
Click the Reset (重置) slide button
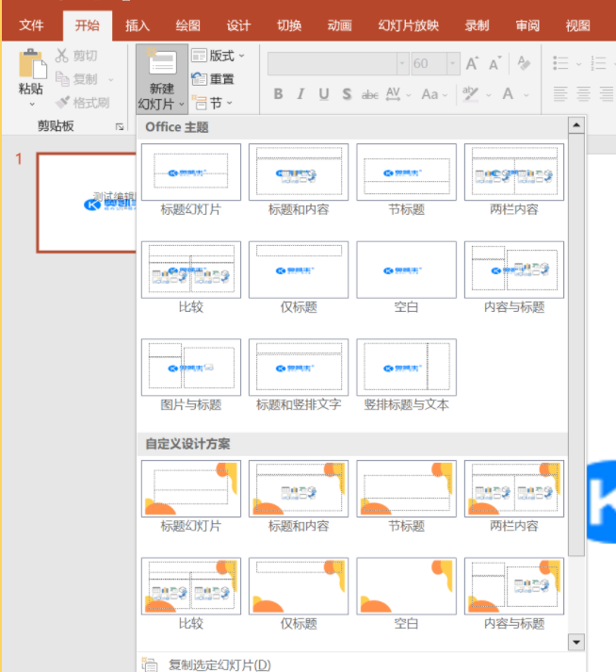(x=213, y=79)
